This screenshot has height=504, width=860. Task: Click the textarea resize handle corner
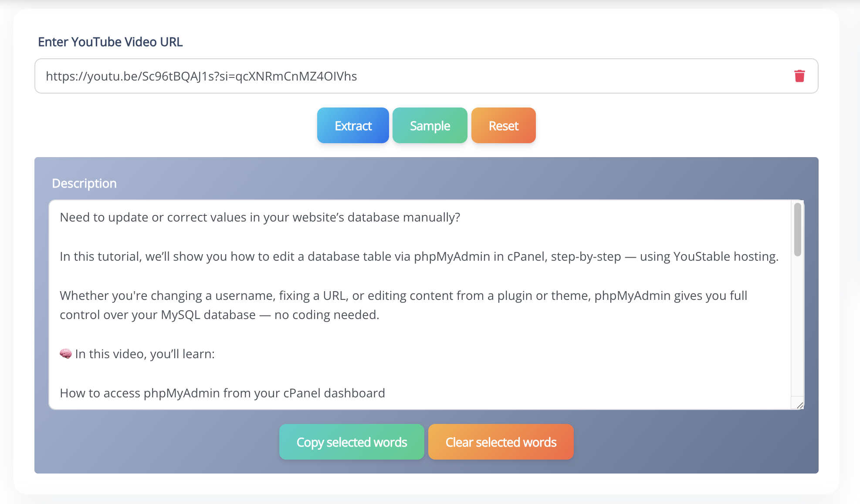point(800,405)
